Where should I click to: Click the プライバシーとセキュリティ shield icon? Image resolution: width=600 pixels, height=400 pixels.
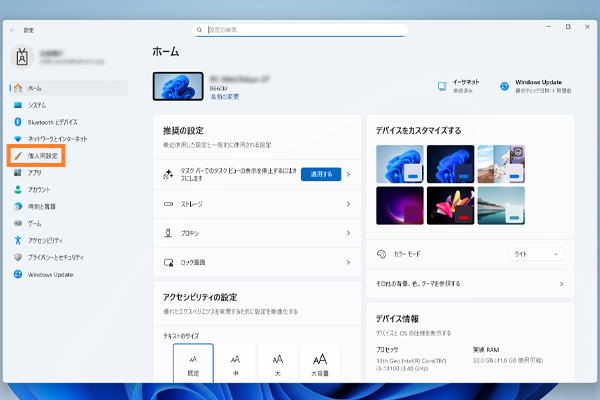click(18, 257)
